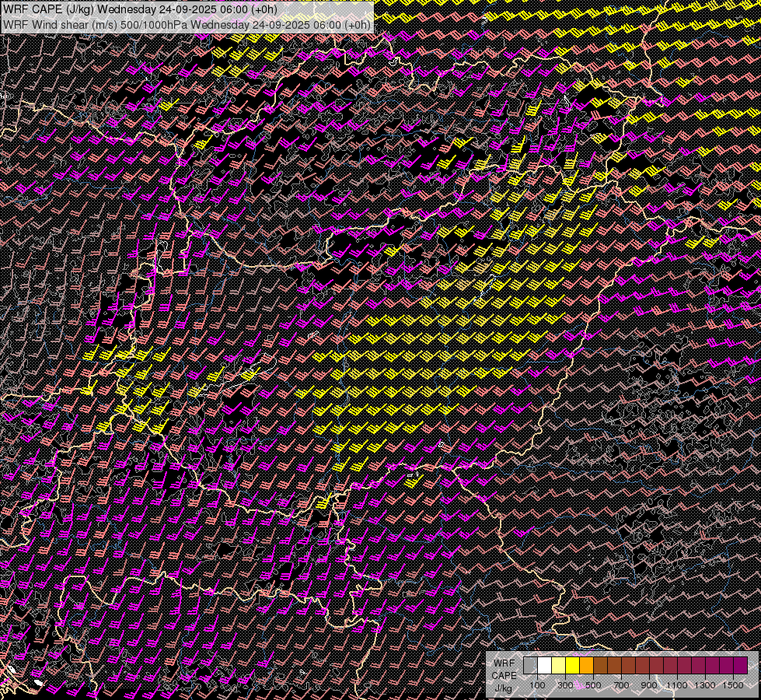The width and height of the screenshot is (761, 700).
Task: Pick the pale yellow legend swatch
Action: [x=558, y=666]
